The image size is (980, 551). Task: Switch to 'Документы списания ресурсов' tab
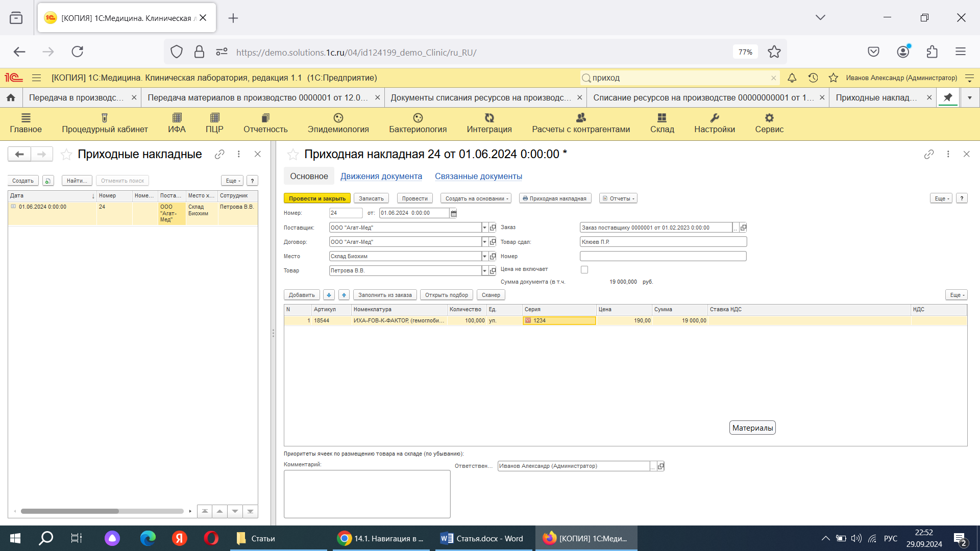tap(480, 97)
